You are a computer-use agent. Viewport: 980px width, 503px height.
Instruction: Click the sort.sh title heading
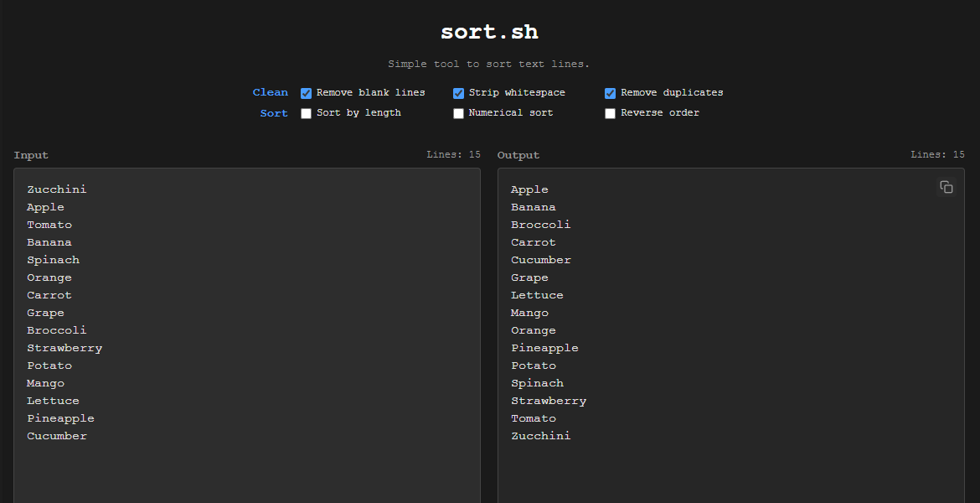[489, 32]
